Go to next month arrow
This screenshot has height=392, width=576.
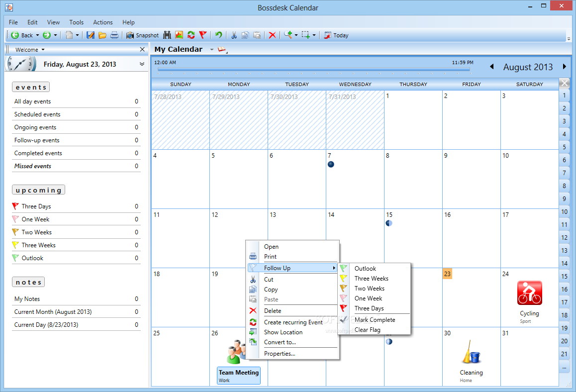pyautogui.click(x=565, y=67)
